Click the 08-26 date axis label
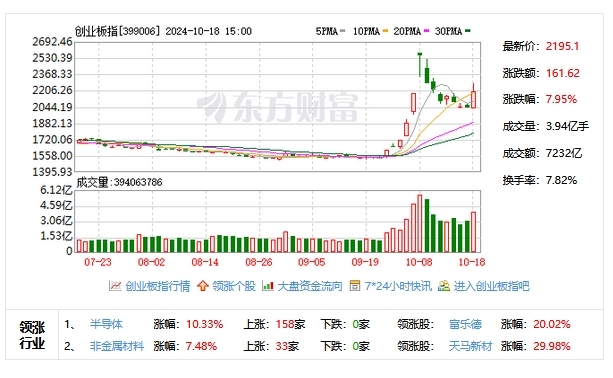The width and height of the screenshot is (613, 378). tap(258, 262)
